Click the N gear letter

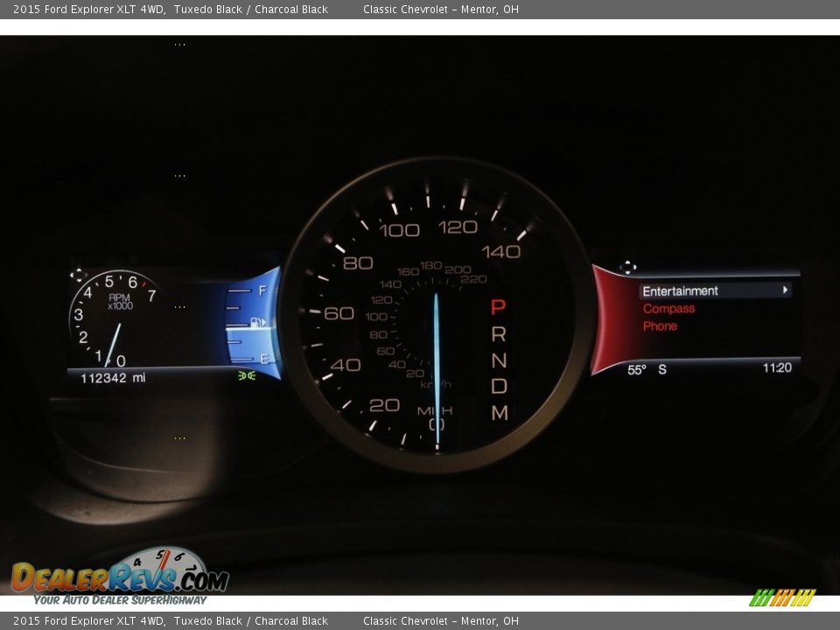[x=499, y=360]
